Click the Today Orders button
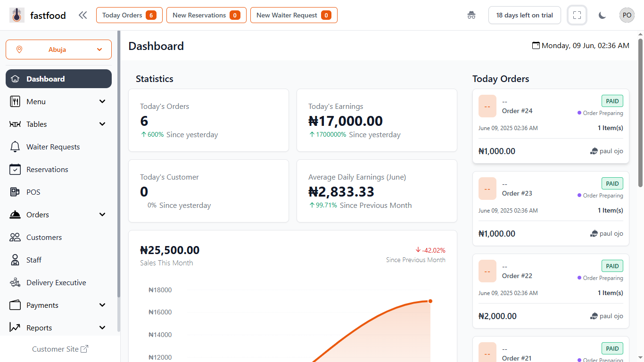Image resolution: width=644 pixels, height=362 pixels. tap(129, 15)
